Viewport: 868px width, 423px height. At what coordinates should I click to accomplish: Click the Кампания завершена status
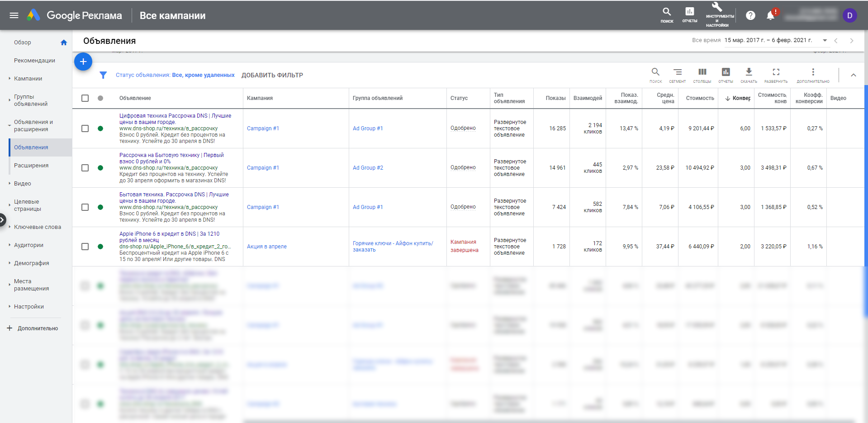[464, 246]
